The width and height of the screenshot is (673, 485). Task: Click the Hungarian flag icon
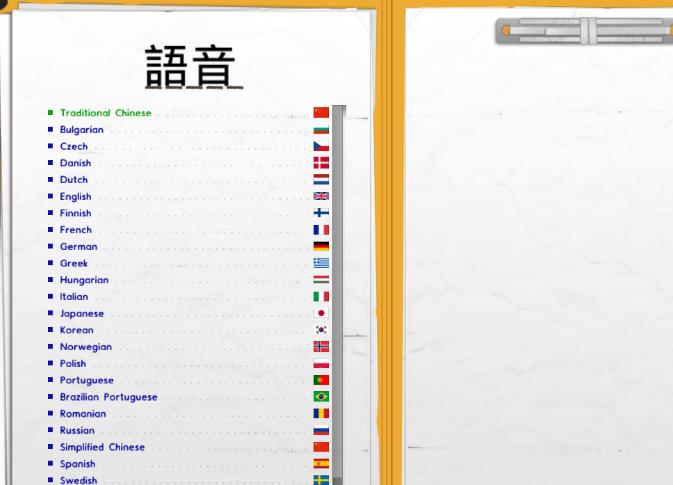click(321, 280)
